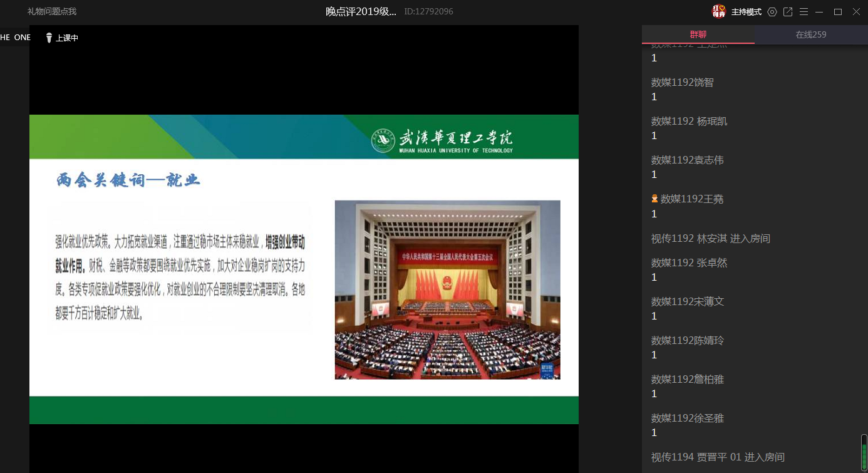Switch to the 群聊 tab
This screenshot has width=868, height=473.
(698, 34)
